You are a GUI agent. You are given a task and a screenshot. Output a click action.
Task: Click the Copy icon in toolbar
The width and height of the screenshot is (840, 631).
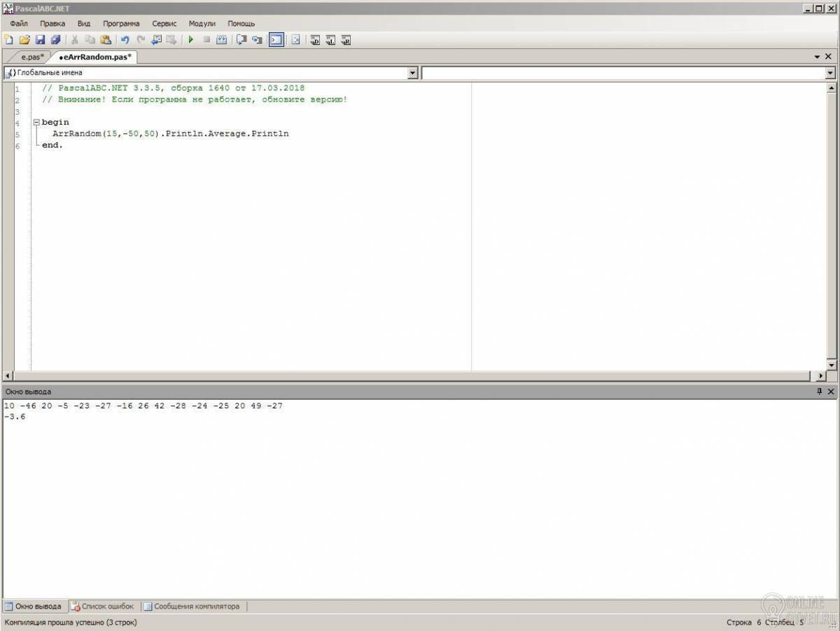pos(90,40)
